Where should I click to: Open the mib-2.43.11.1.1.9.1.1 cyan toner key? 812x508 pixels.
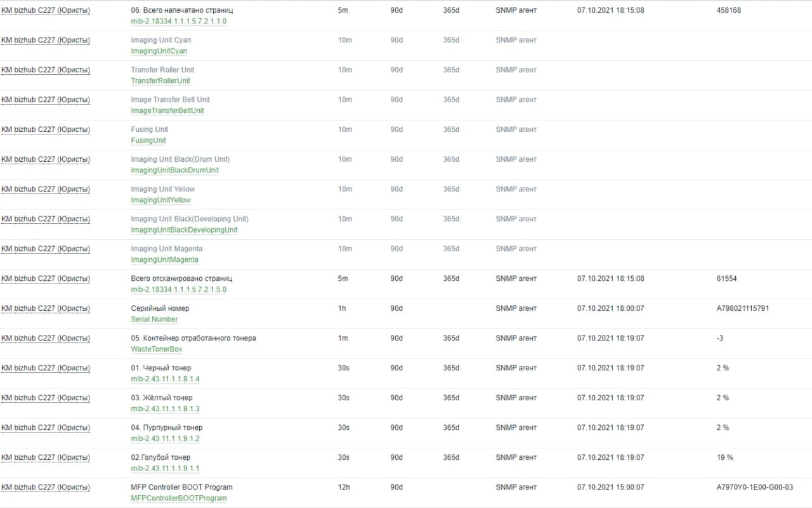point(165,468)
